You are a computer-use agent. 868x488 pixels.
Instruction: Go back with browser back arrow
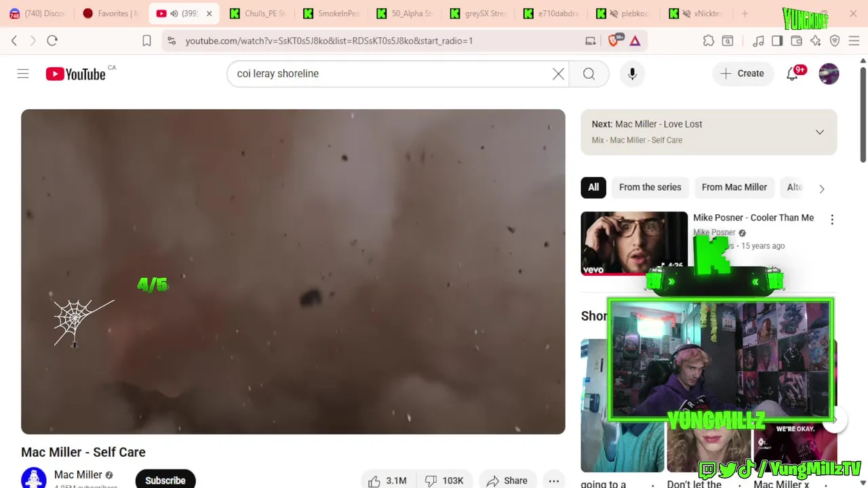pos(14,41)
